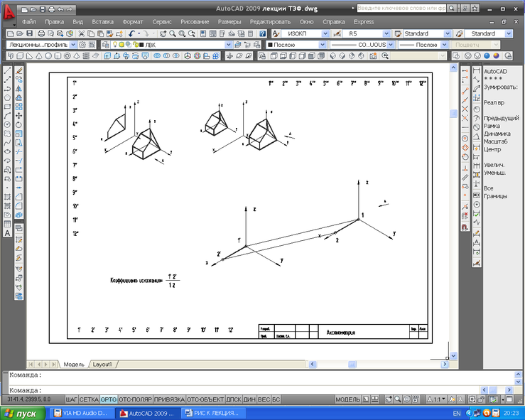Select the Circle drawing tool

(7, 124)
